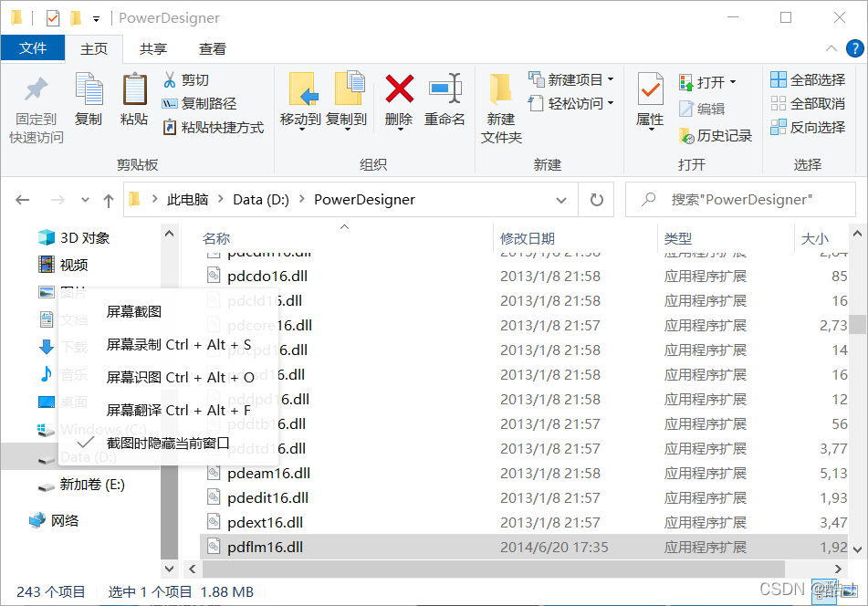Switch to the 共享 Share tab
The width and height of the screenshot is (868, 606).
[x=153, y=49]
